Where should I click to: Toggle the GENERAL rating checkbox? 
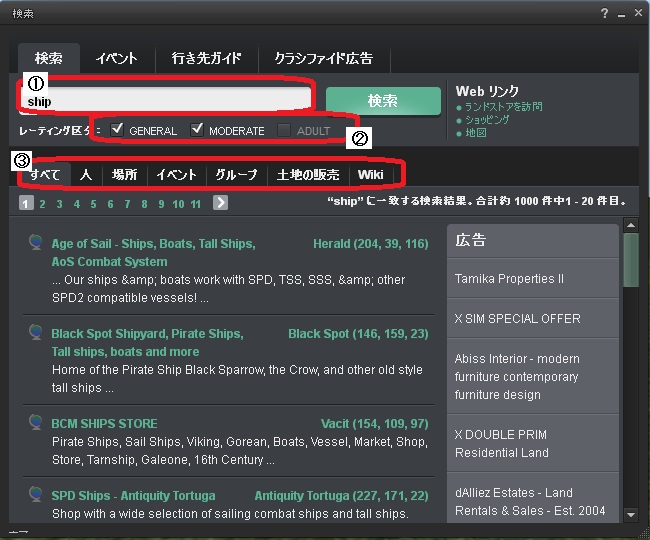pyautogui.click(x=118, y=129)
